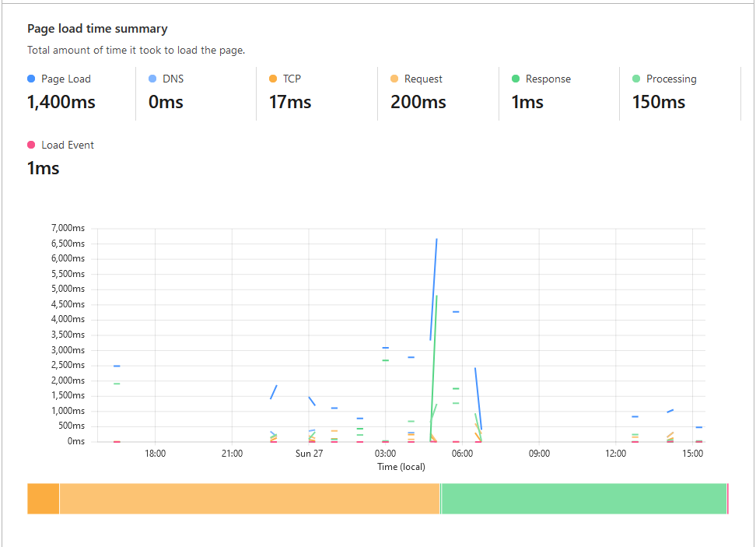Click the light blue DNS legend dot

152,79
